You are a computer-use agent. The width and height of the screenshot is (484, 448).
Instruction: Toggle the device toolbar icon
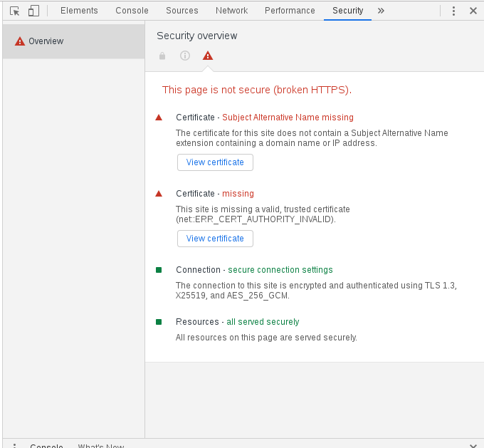click(33, 11)
